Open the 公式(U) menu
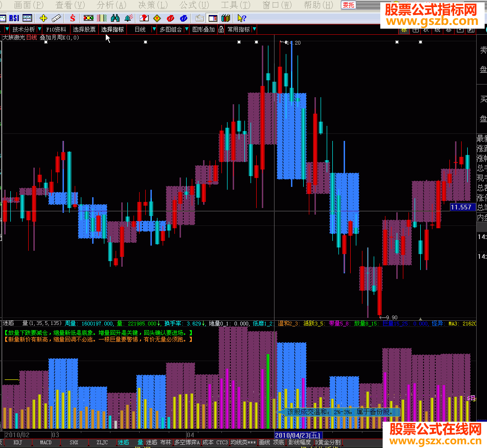 pos(195,5)
